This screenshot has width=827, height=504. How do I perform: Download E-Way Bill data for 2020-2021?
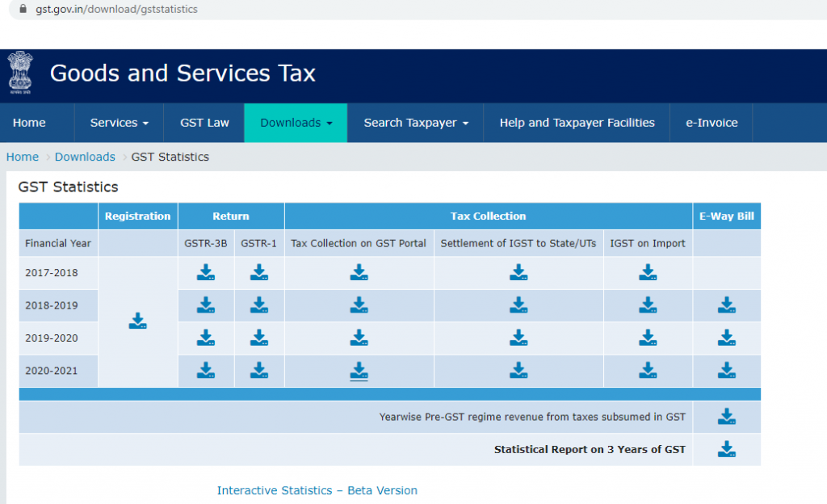[x=727, y=371]
